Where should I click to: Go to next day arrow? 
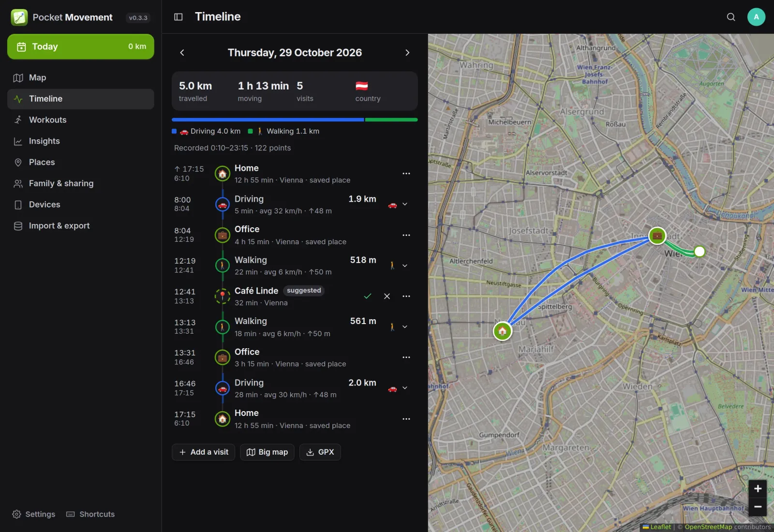(x=407, y=53)
